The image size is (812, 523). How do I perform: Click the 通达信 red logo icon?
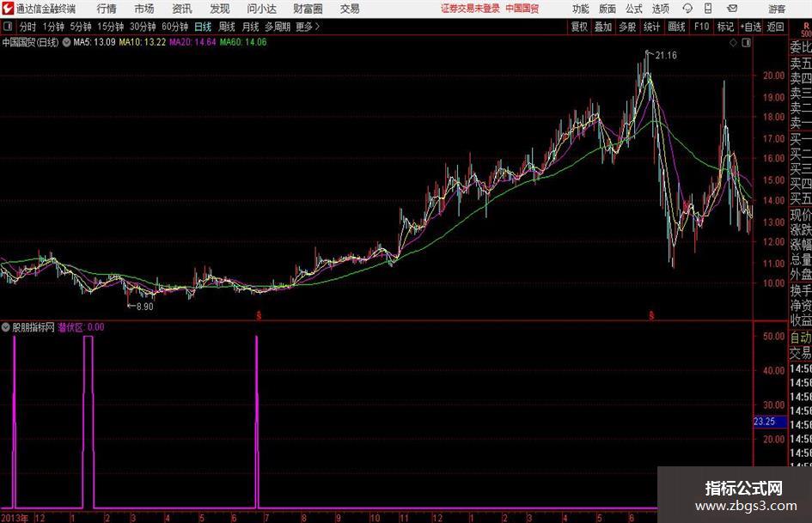8,9
